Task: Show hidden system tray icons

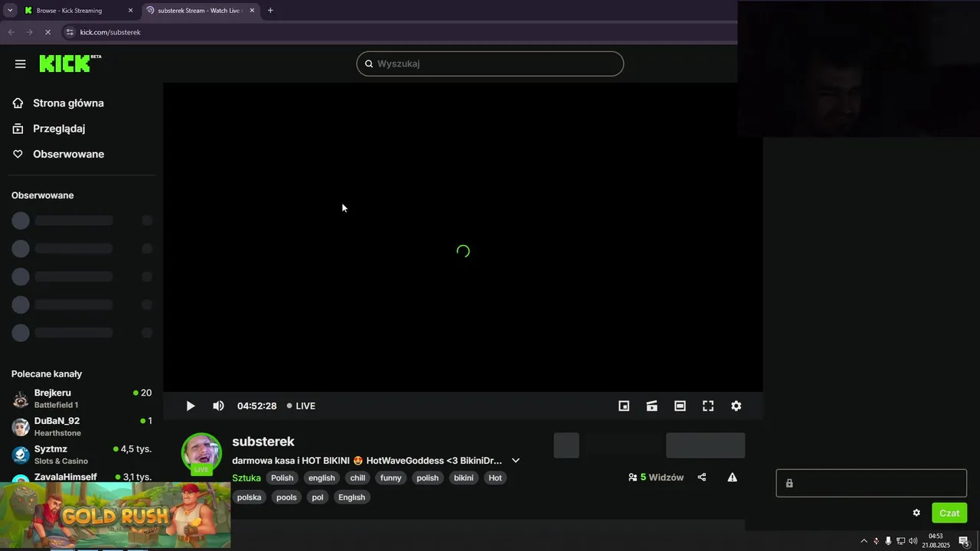Action: click(x=864, y=541)
